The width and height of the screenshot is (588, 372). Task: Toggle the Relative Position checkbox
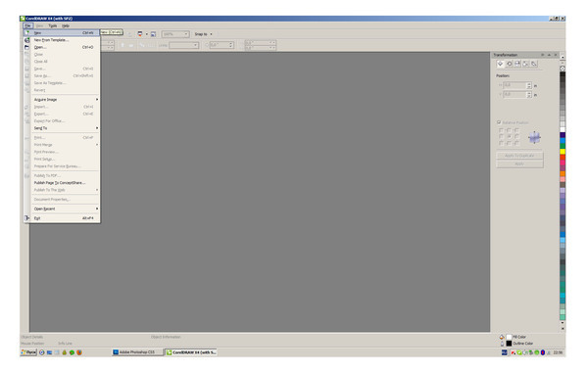click(499, 122)
